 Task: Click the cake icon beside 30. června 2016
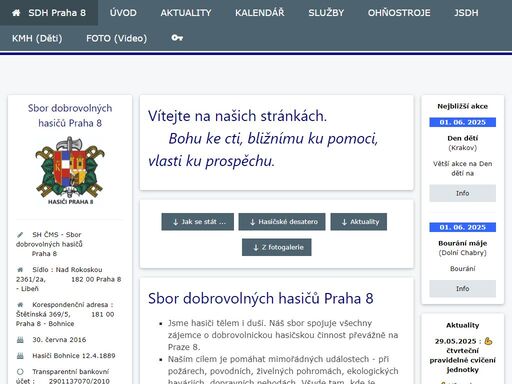point(20,340)
